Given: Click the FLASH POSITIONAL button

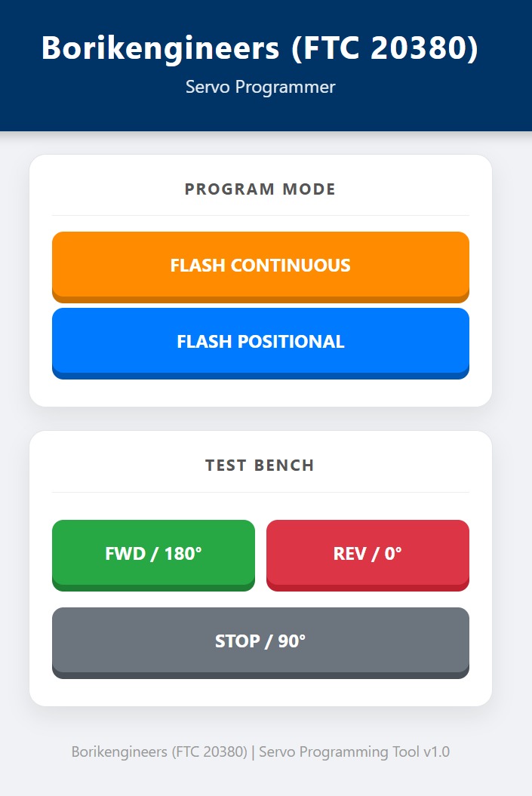Looking at the screenshot, I should coord(260,342).
